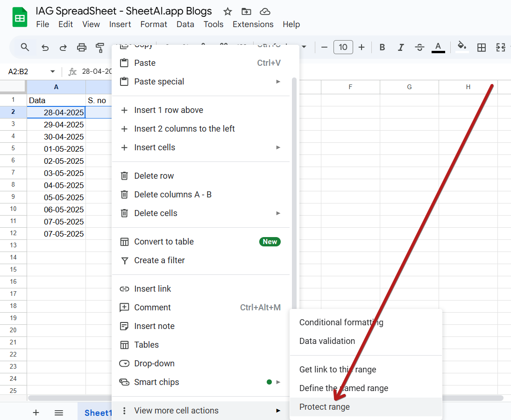Open the Extensions menu
This screenshot has height=420, width=511.
pyautogui.click(x=253, y=24)
